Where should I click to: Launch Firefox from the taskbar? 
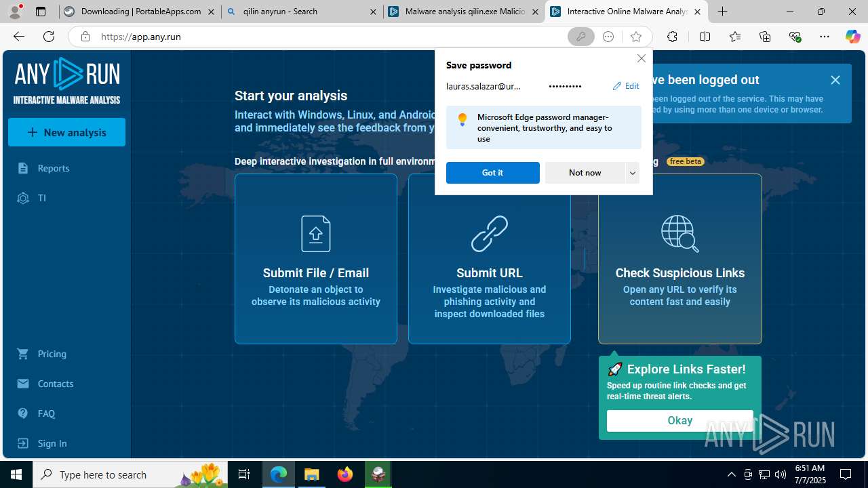(345, 474)
